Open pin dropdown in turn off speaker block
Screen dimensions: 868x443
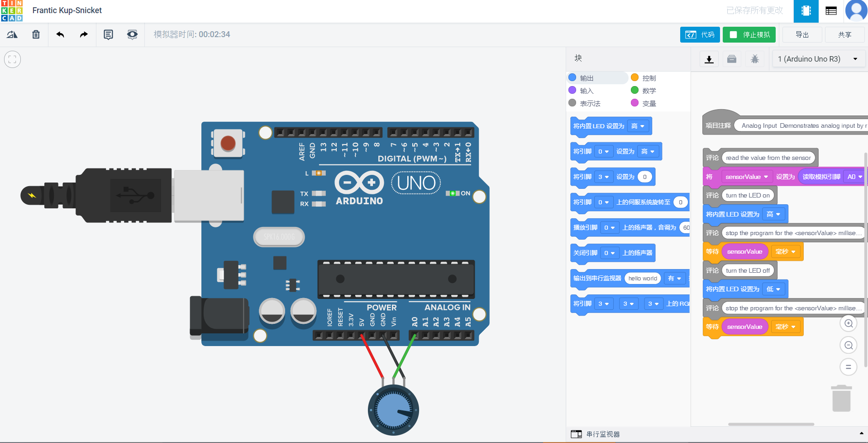point(609,253)
